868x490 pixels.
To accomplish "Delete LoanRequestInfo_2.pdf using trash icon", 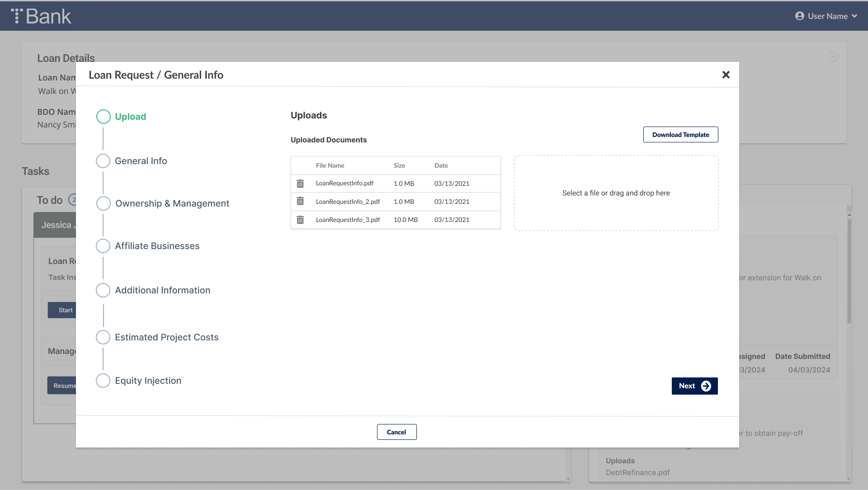I will coord(300,201).
